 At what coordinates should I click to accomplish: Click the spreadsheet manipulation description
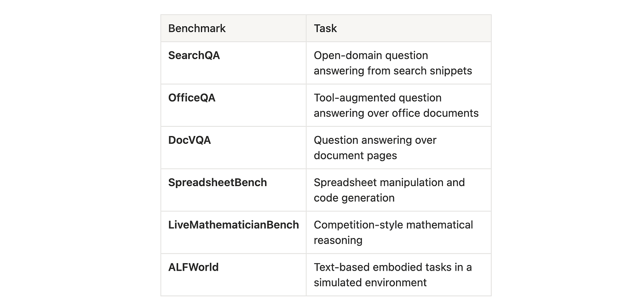(x=389, y=190)
